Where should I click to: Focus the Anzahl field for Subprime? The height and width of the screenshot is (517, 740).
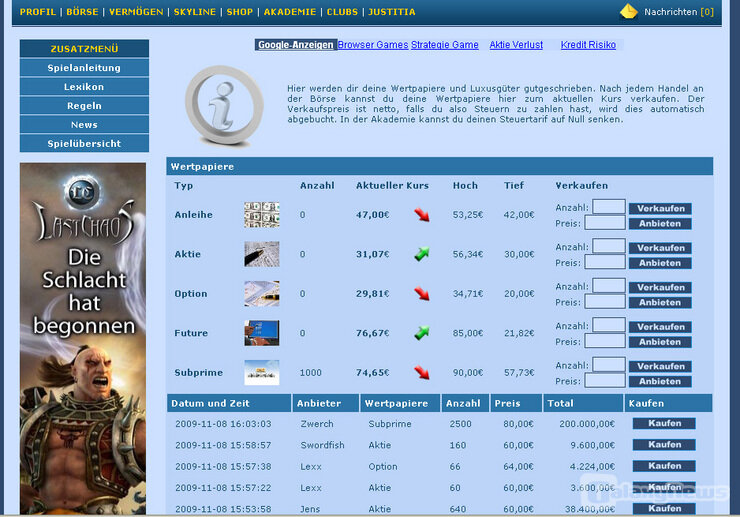pos(609,364)
